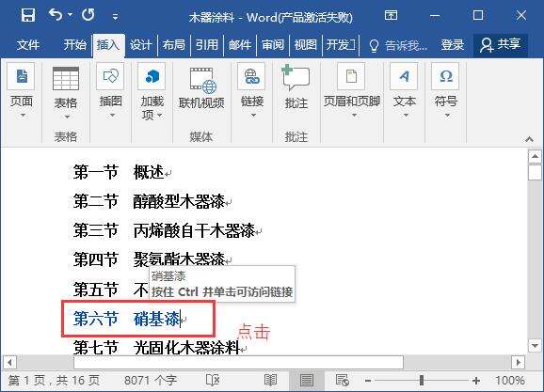544x392 pixels.
Task: Switch to read mode view in the status bar
Action: (x=270, y=380)
